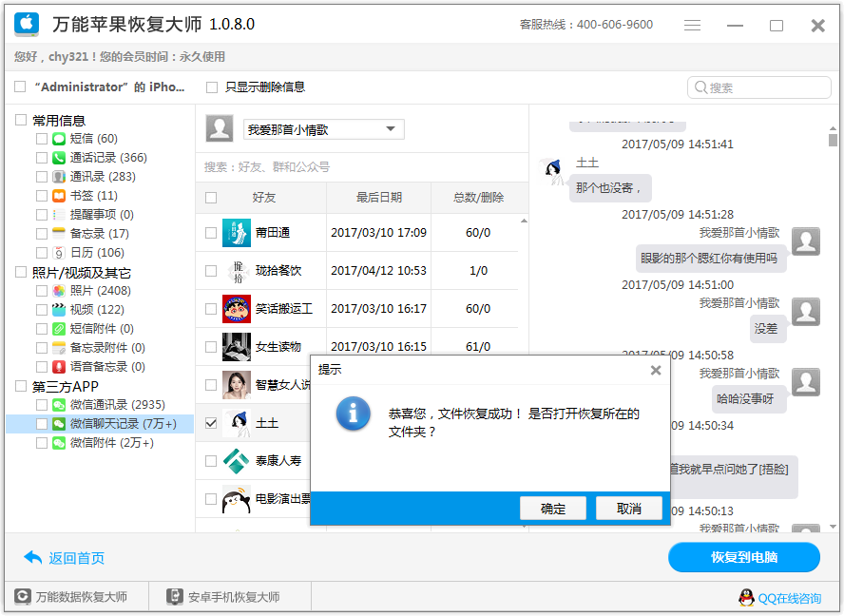Check the 莆田通 row checkbox
The width and height of the screenshot is (844, 616).
coord(211,233)
